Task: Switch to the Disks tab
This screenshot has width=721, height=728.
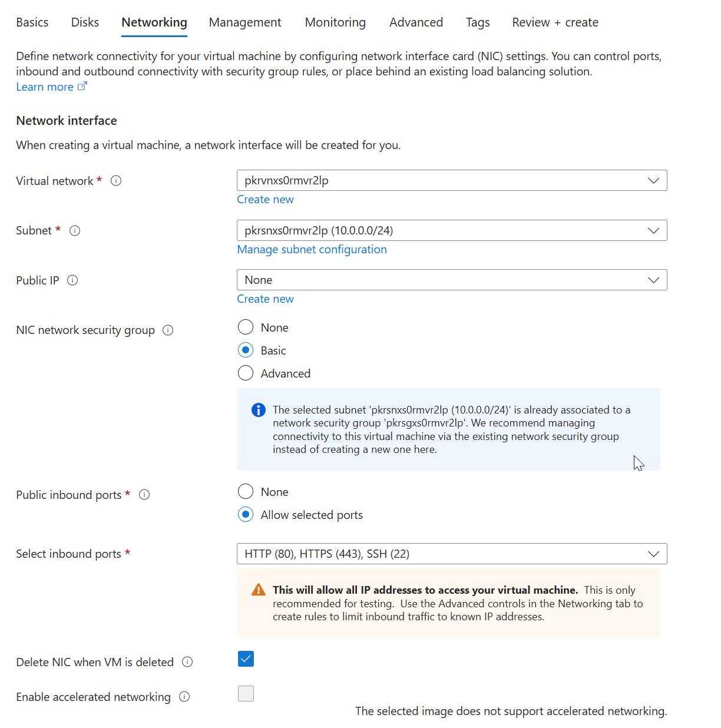Action: pos(85,22)
